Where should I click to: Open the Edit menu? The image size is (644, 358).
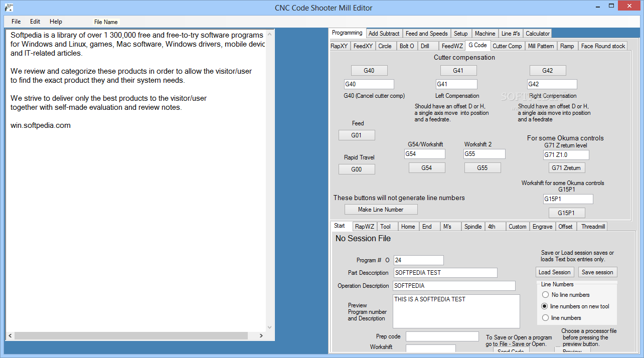pos(35,22)
